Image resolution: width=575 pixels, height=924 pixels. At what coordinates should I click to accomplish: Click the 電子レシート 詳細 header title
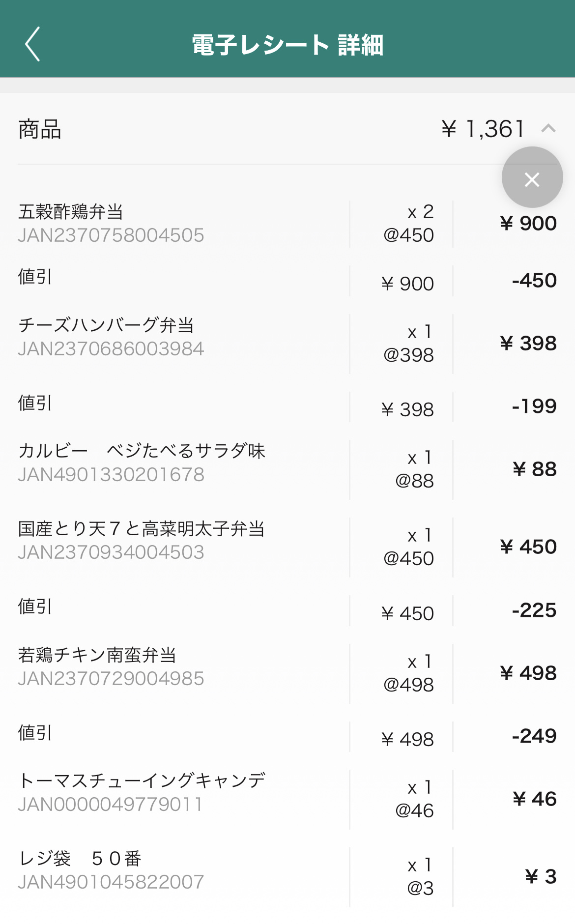click(287, 45)
